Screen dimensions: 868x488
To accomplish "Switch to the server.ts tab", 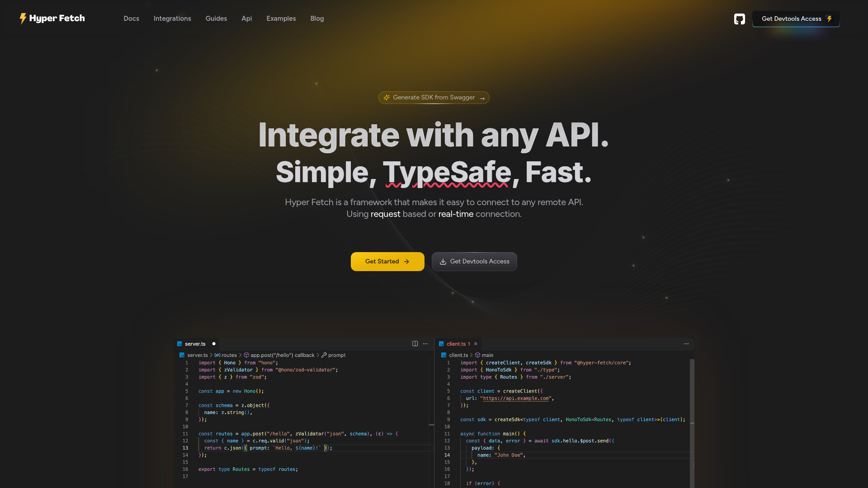I will tap(195, 344).
